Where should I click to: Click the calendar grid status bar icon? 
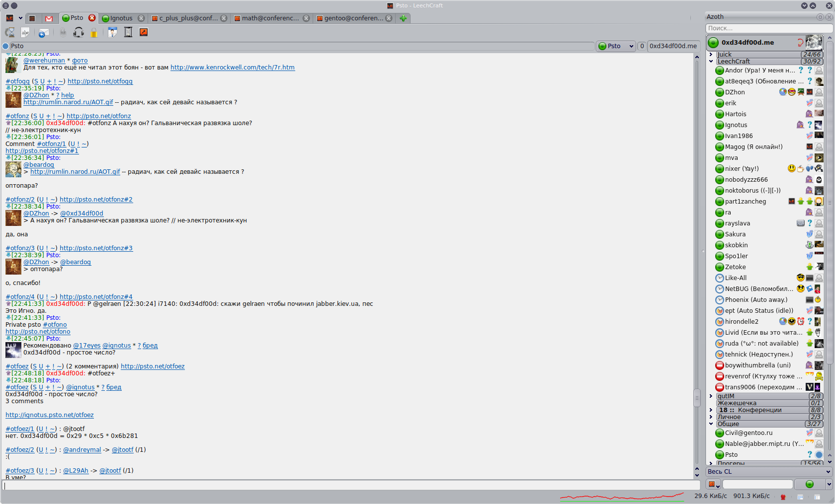[x=800, y=497]
